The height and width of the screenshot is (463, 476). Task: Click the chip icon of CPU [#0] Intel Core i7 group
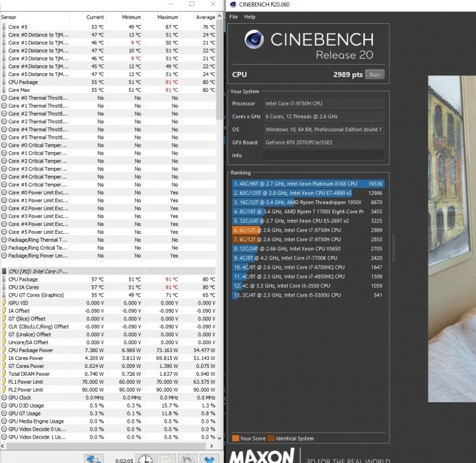pyautogui.click(x=4, y=271)
